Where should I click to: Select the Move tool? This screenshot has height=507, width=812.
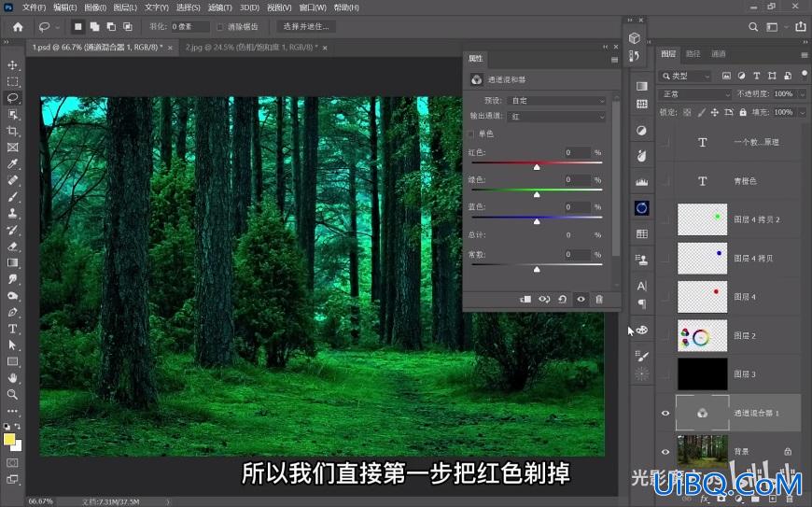click(x=12, y=65)
